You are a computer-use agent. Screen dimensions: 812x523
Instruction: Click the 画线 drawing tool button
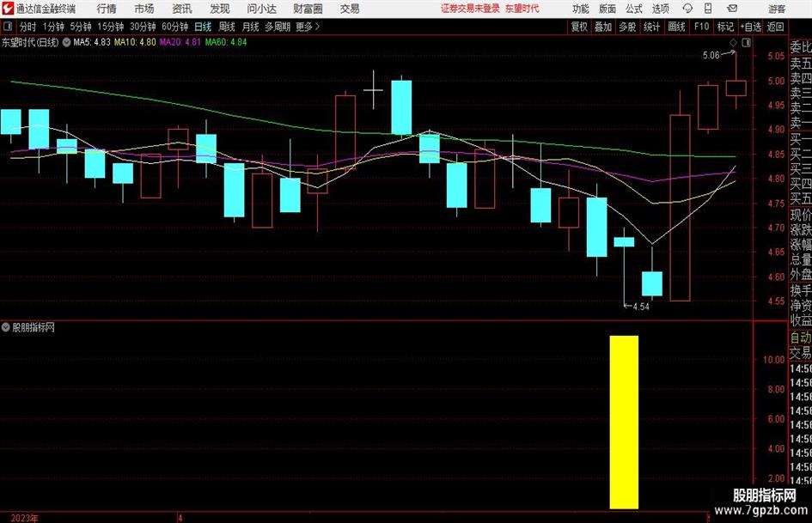click(676, 27)
